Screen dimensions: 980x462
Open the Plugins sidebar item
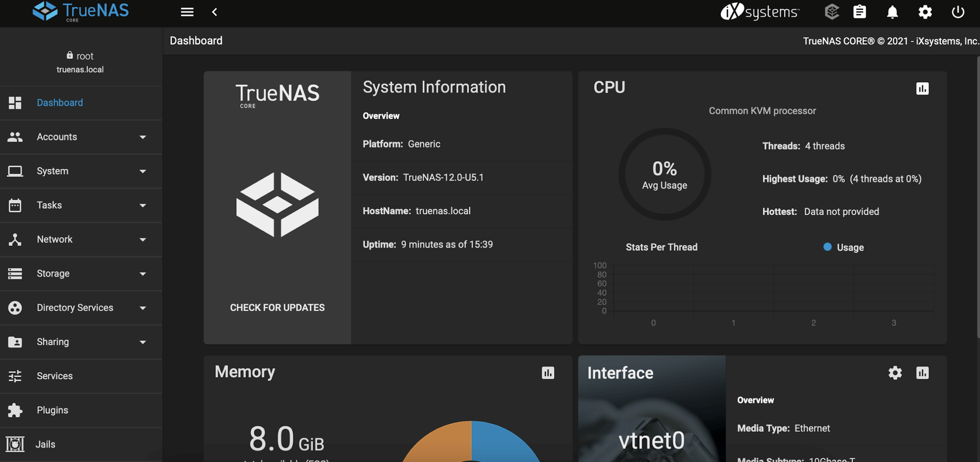tap(52, 410)
